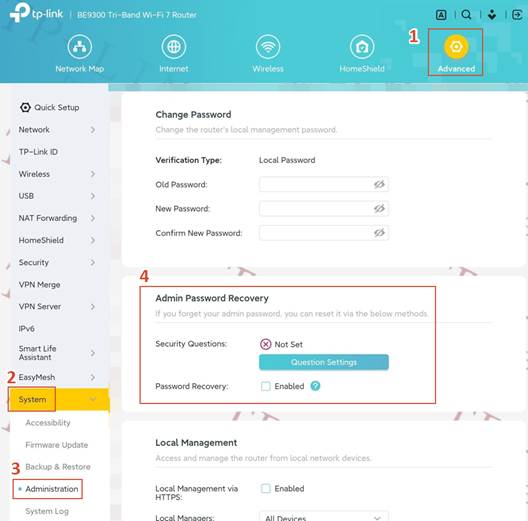Open the Local Managers dropdown
The height and width of the screenshot is (521, 528).
coord(324,517)
